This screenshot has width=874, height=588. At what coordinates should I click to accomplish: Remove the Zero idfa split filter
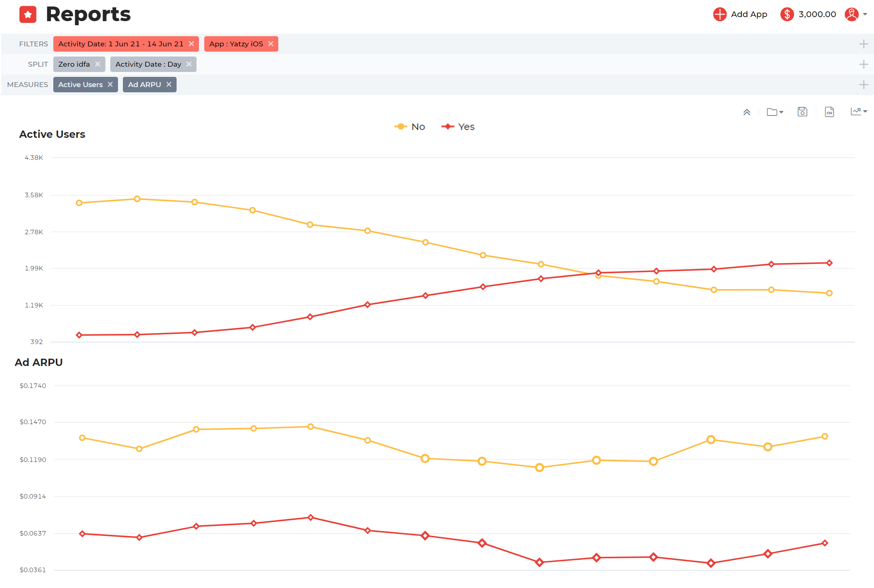(x=97, y=64)
